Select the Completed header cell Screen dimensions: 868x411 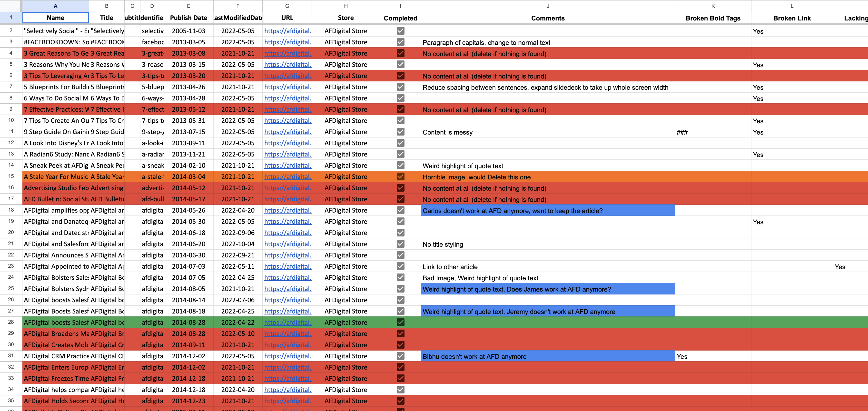point(400,18)
